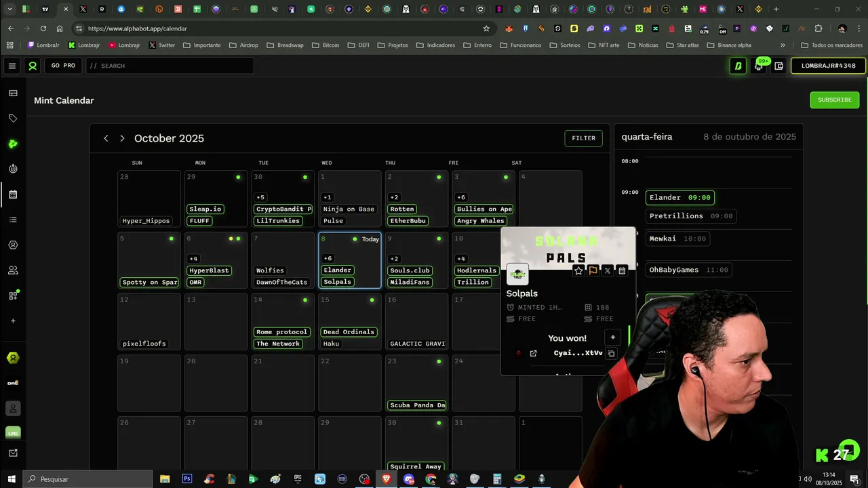Open the Airdrop bookmarks folder
868x488 pixels.
point(243,45)
